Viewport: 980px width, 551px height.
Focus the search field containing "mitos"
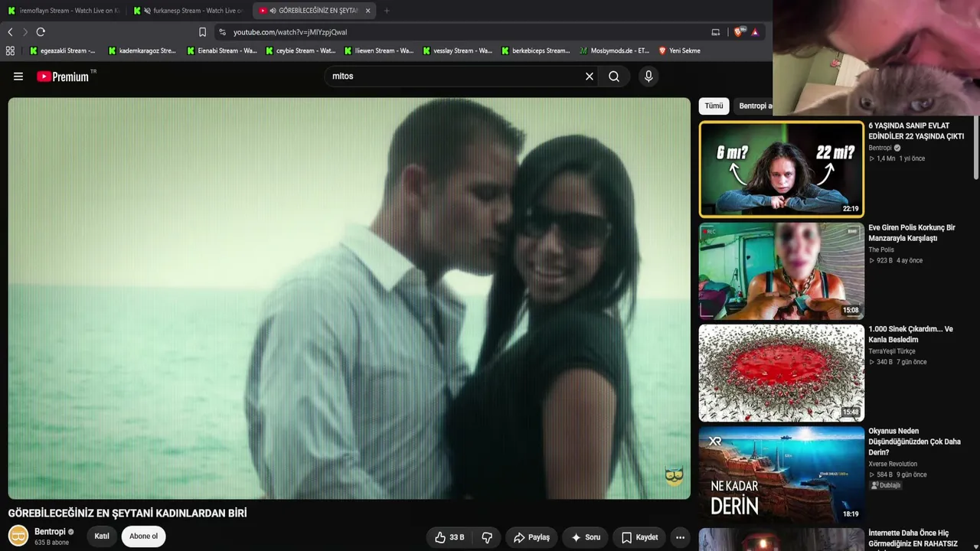coord(455,77)
